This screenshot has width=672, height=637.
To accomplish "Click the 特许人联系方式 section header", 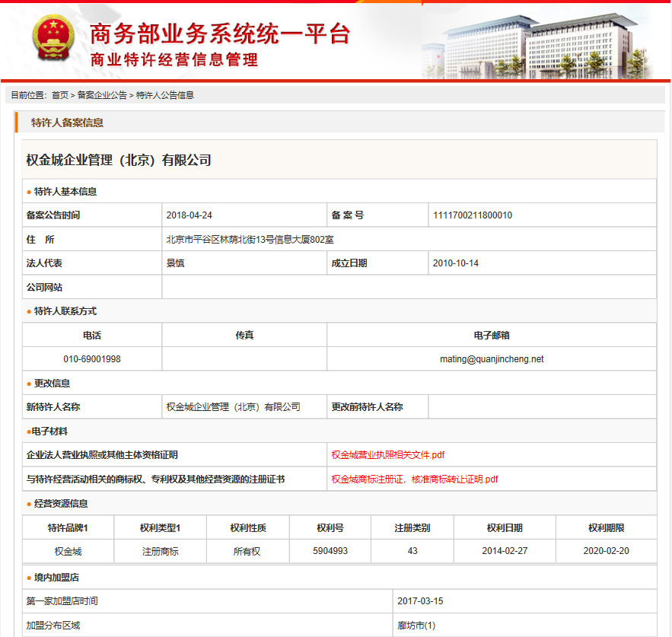I will coord(65,311).
